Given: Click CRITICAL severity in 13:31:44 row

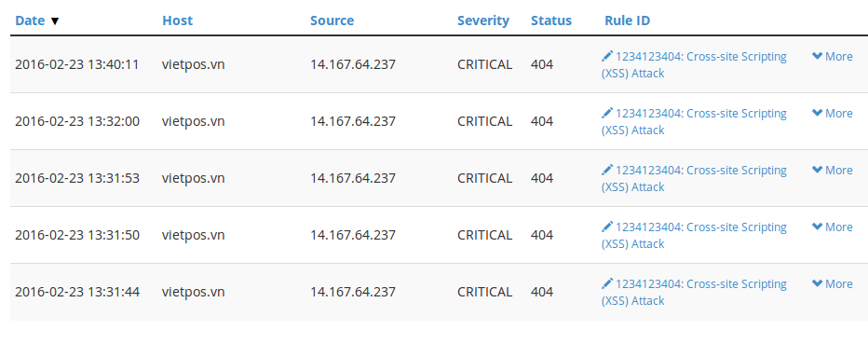Looking at the screenshot, I should coord(484,293).
